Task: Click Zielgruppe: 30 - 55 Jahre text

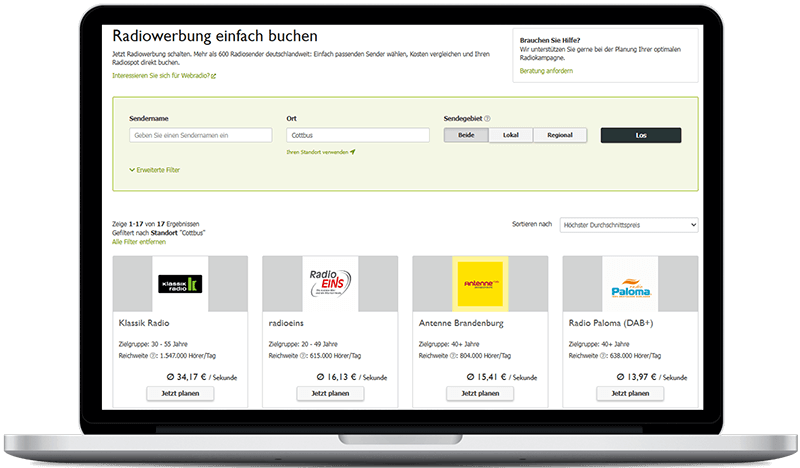Action: (x=153, y=344)
